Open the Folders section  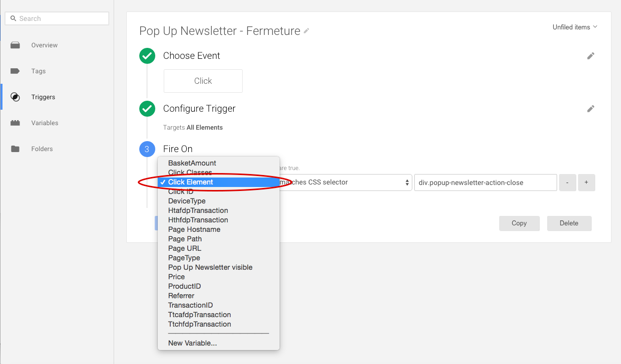42,149
